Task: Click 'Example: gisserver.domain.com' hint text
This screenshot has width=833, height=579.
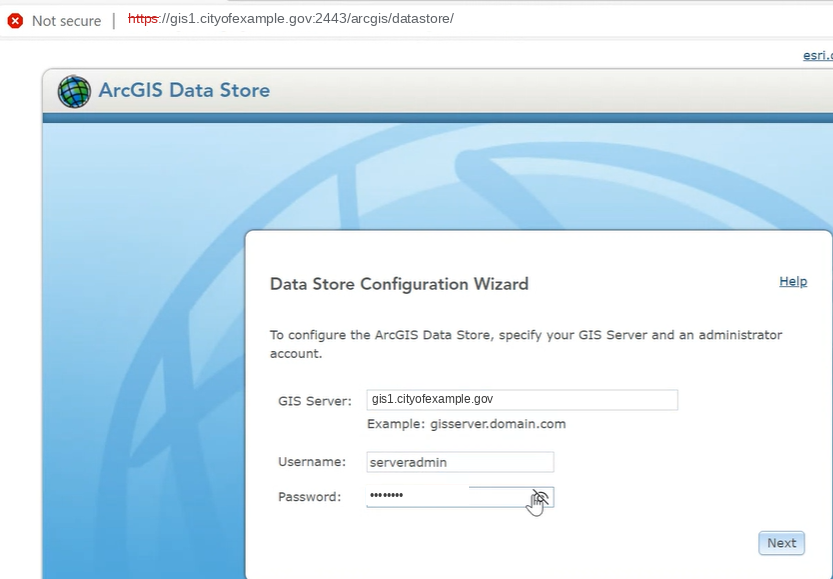Action: (466, 424)
